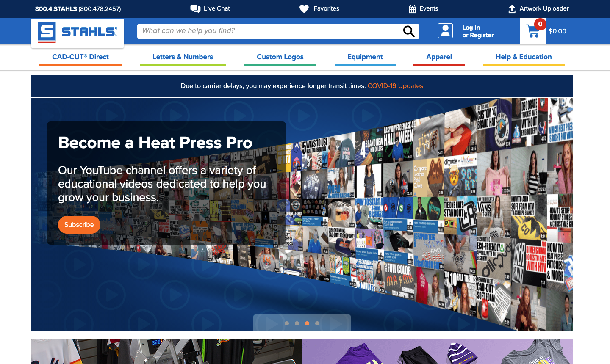Click the Favorites heart icon
The height and width of the screenshot is (364, 610).
tap(304, 9)
